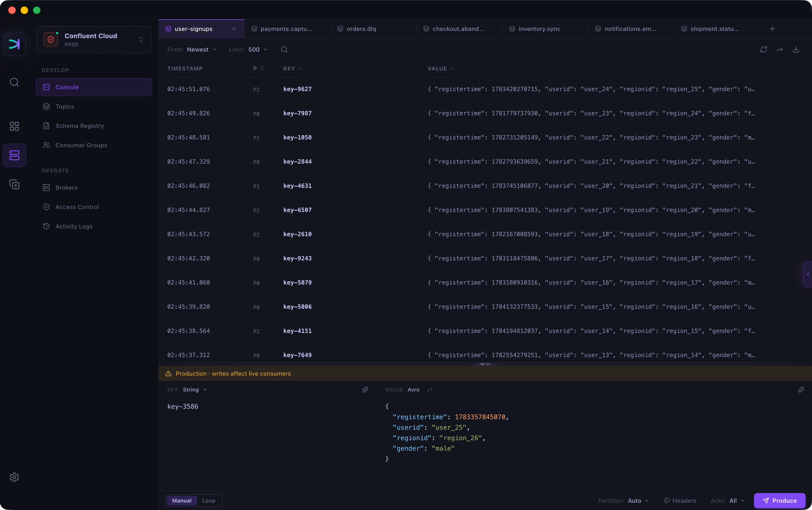The image size is (812, 510).
Task: Select the message row with key-1050
Action: pyautogui.click(x=485, y=137)
